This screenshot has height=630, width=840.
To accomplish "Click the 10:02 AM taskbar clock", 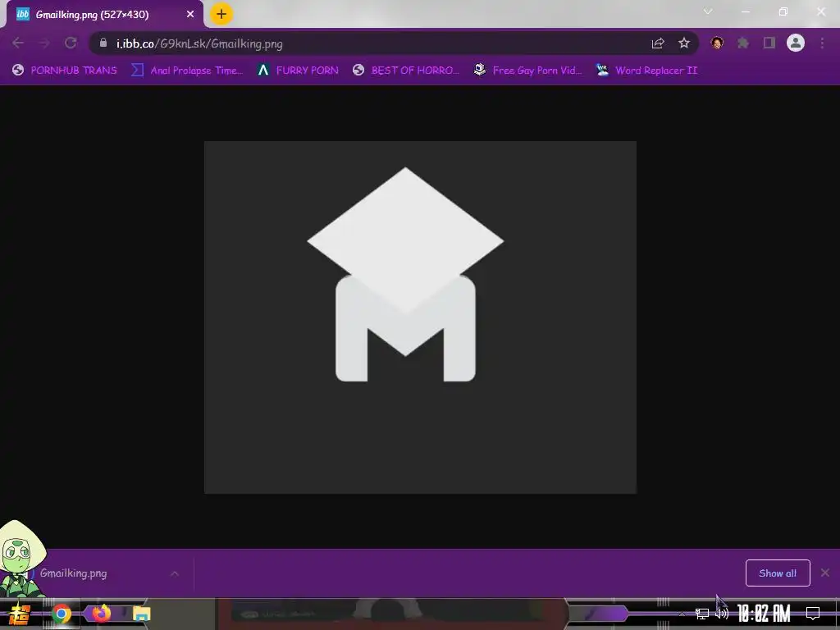I will click(x=764, y=614).
